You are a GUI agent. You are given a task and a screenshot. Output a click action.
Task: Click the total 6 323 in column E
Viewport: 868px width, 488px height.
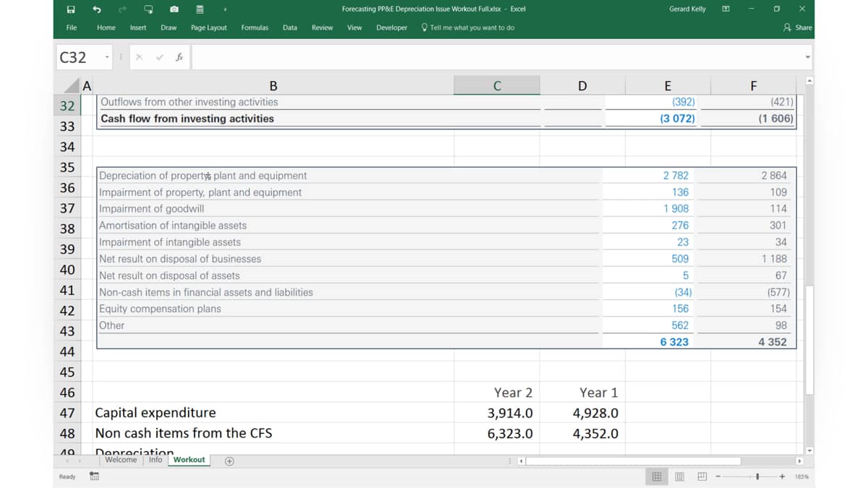coord(674,342)
